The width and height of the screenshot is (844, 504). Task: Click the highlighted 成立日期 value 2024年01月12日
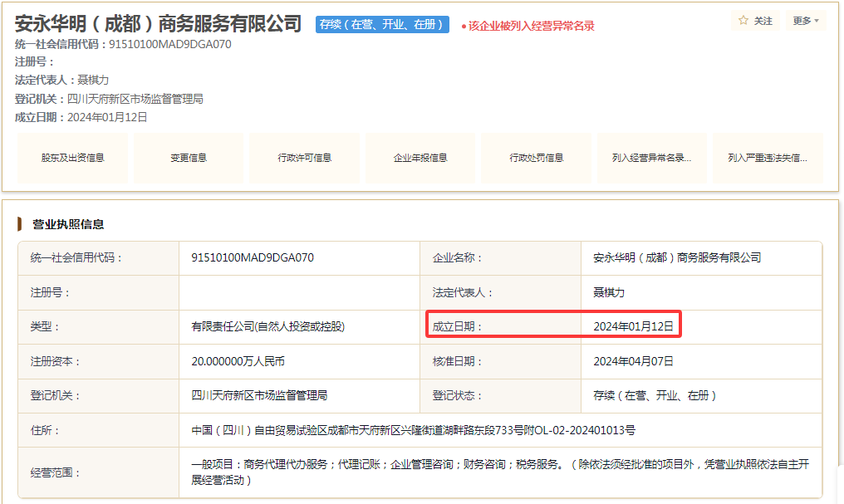(x=633, y=326)
